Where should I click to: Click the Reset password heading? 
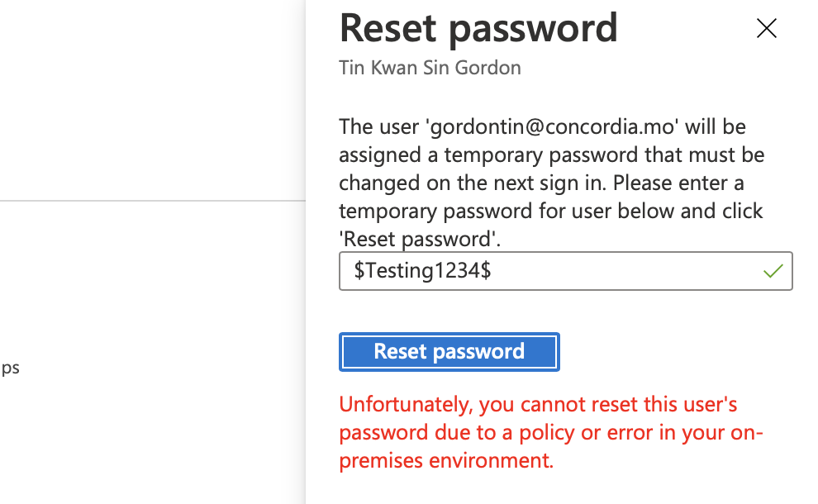[478, 28]
